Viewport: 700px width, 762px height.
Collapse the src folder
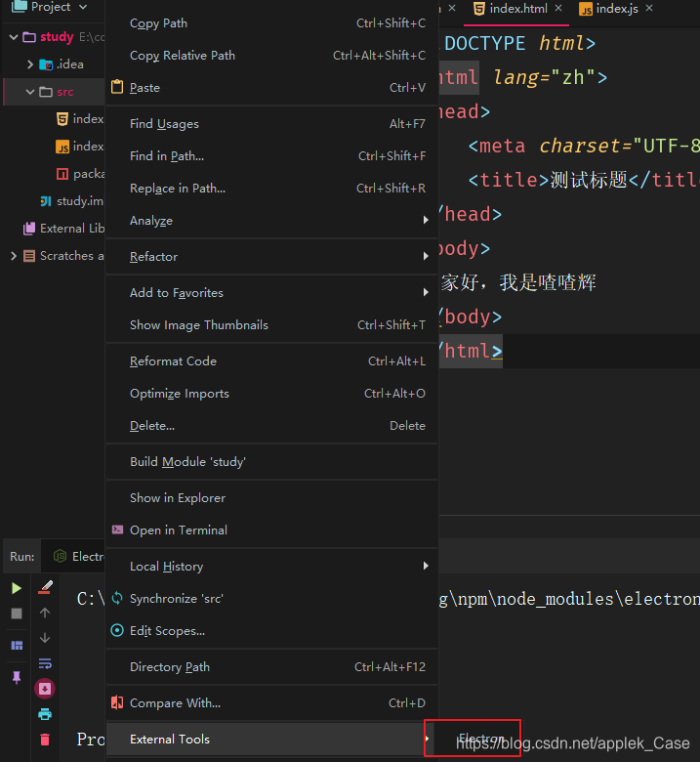coord(30,92)
